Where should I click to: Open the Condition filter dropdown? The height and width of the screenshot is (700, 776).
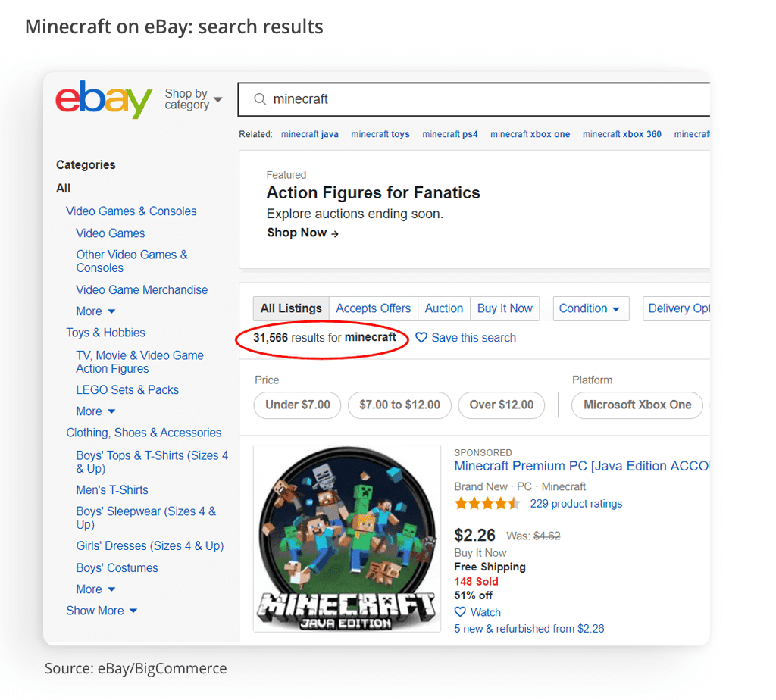[591, 308]
